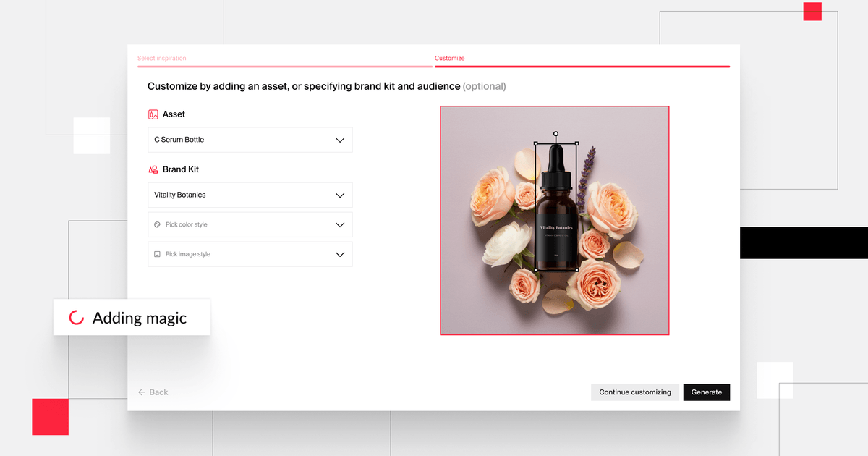
Task: Switch to the Select inspiration step
Action: pos(162,58)
